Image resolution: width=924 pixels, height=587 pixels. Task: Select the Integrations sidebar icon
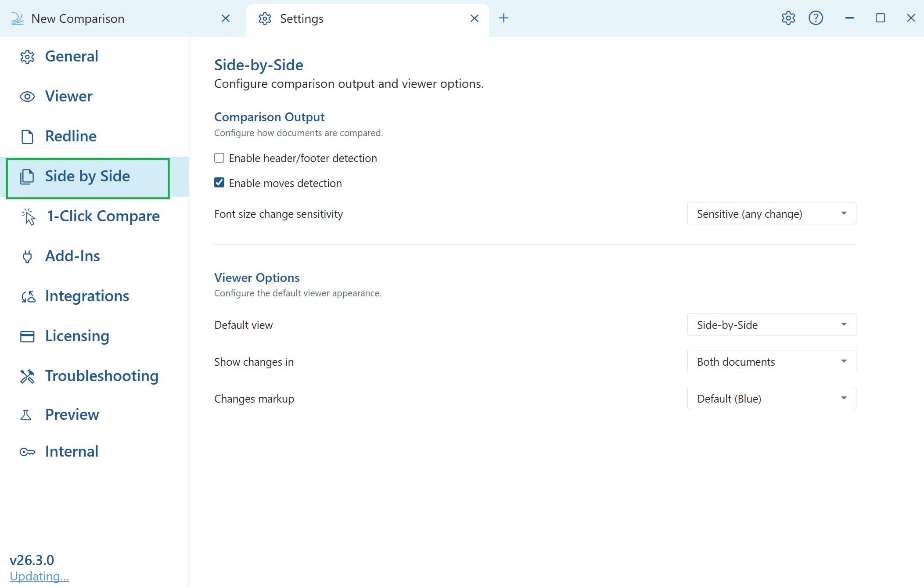[x=27, y=296]
